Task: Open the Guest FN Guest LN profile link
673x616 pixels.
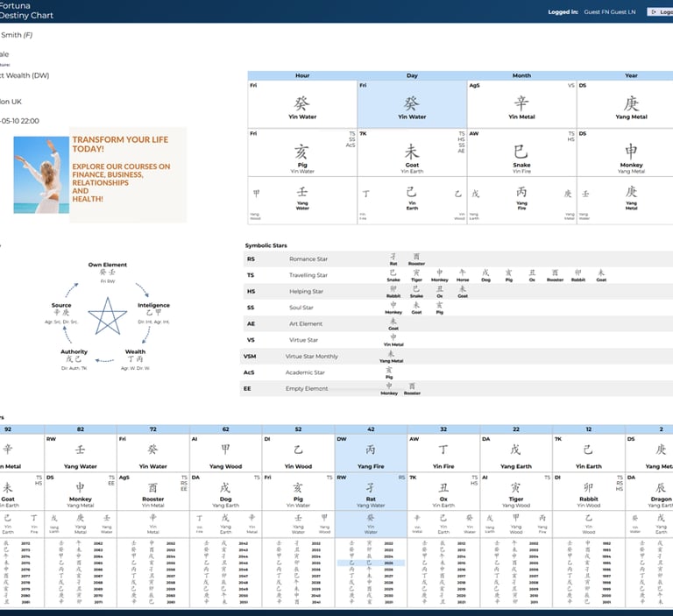Action: (x=610, y=12)
